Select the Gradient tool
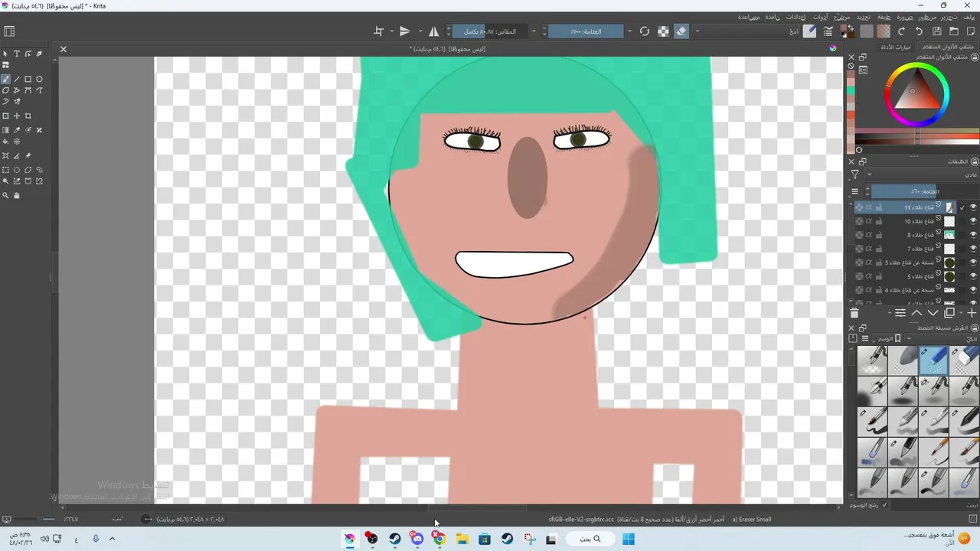Screen dimensions: 980x551 pos(5,130)
